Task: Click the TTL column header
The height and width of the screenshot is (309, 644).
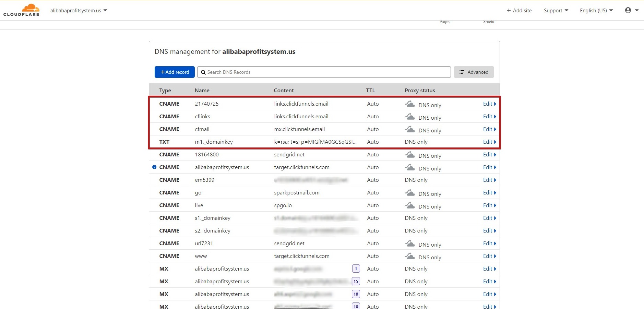Action: click(x=370, y=91)
